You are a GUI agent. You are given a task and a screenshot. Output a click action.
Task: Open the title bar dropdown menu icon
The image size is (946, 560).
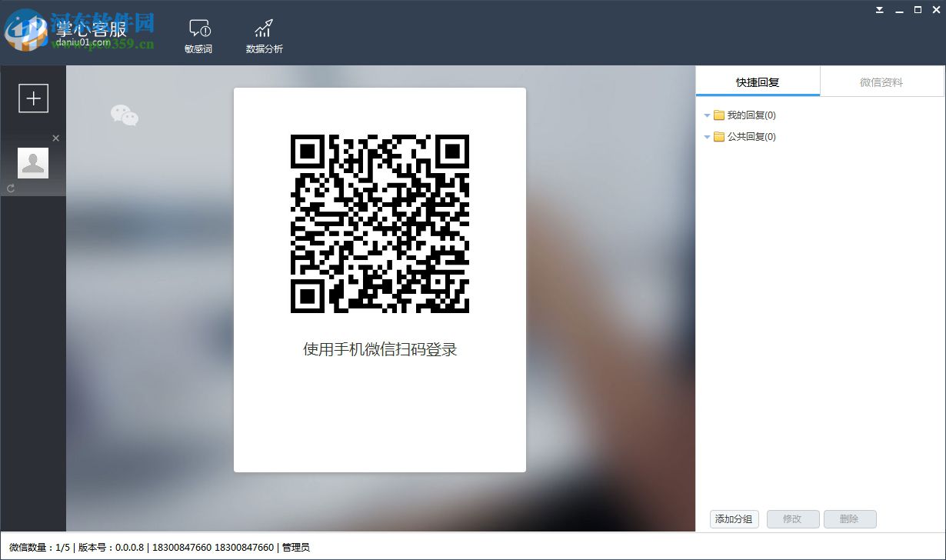coord(880,10)
